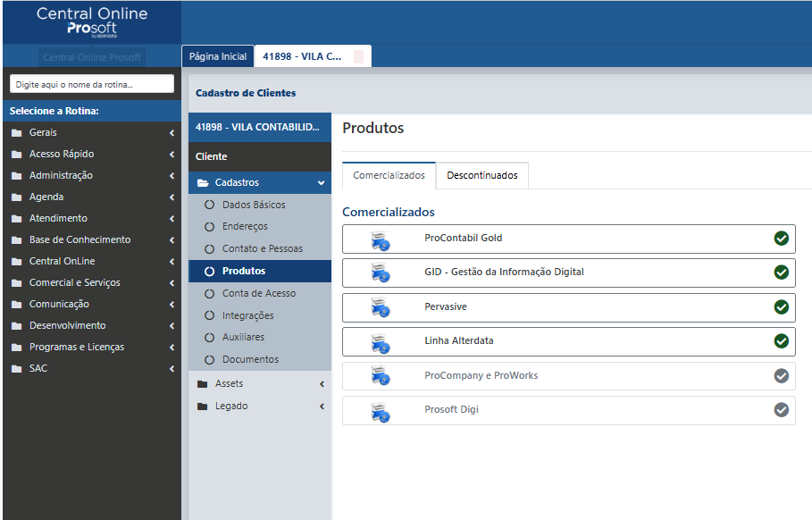812x520 pixels.
Task: Click the Central Online Prosoft button
Action: click(92, 57)
